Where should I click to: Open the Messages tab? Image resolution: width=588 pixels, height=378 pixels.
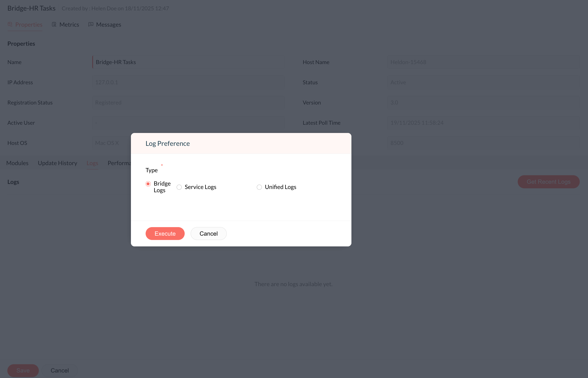108,25
